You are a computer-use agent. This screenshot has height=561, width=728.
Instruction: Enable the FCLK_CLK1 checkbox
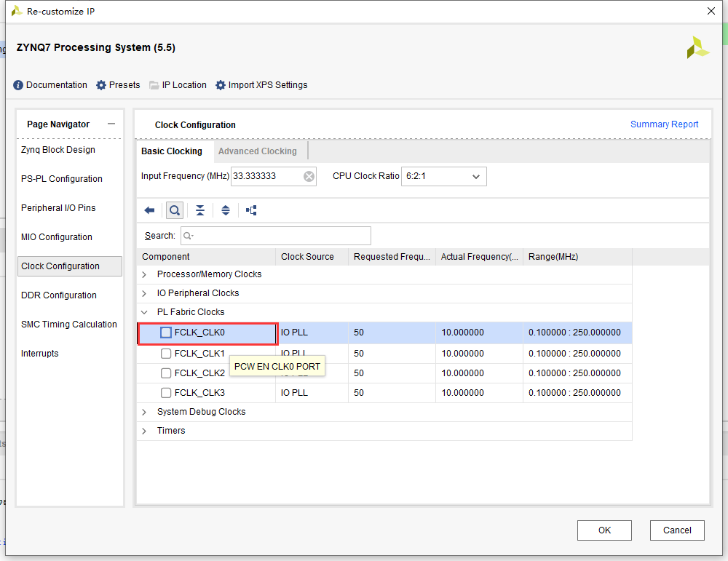click(166, 354)
